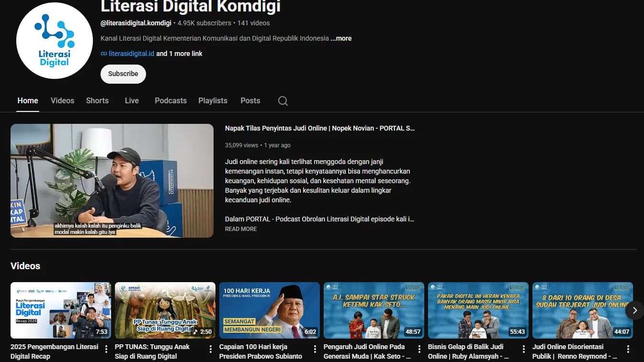The width and height of the screenshot is (644, 362).
Task: Show the 'and 1 more link' details
Action: (x=180, y=54)
